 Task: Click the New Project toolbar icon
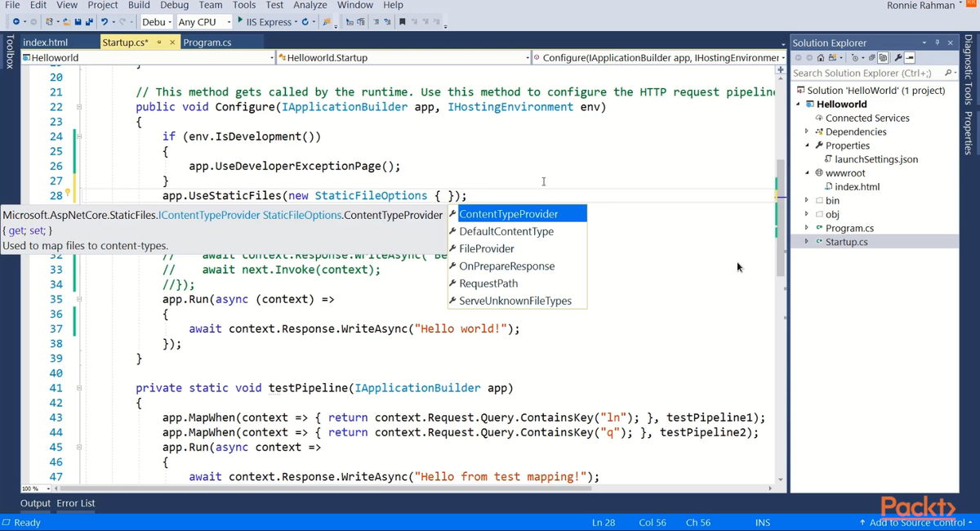pyautogui.click(x=50, y=21)
